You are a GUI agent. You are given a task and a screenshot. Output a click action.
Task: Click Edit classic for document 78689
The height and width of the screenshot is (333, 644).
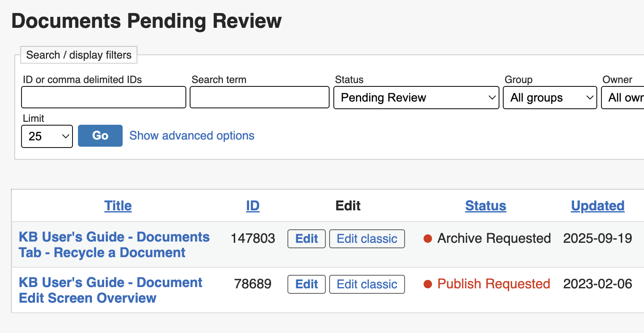[367, 285]
